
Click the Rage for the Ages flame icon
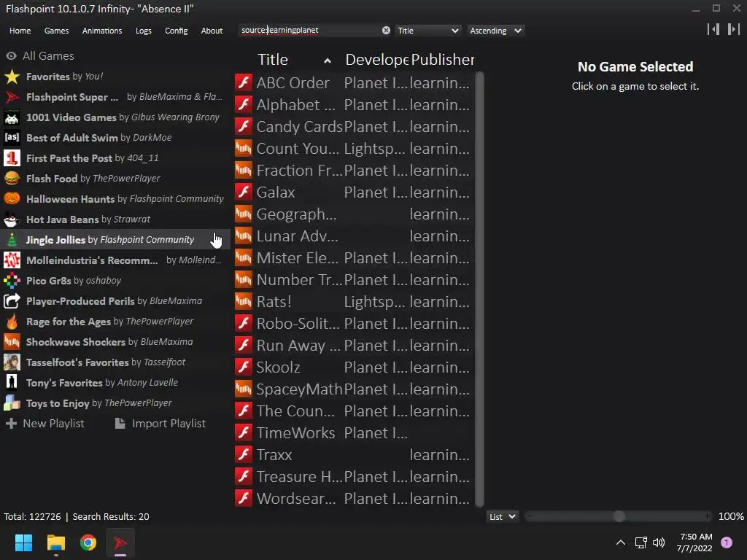12,322
